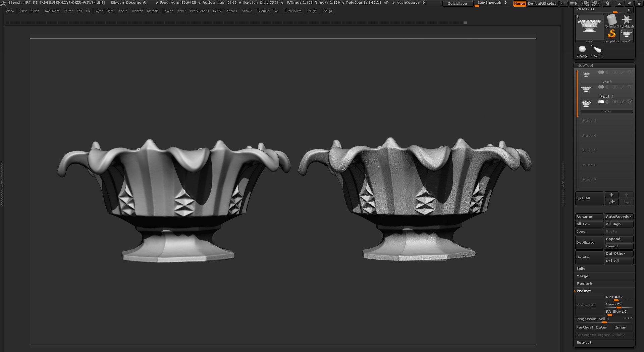Expand the Split section
The image size is (644, 352).
point(581,269)
